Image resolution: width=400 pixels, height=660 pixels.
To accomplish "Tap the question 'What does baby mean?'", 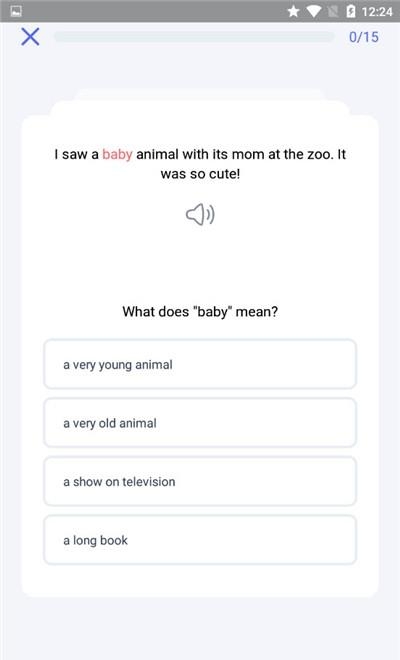I will 200,312.
